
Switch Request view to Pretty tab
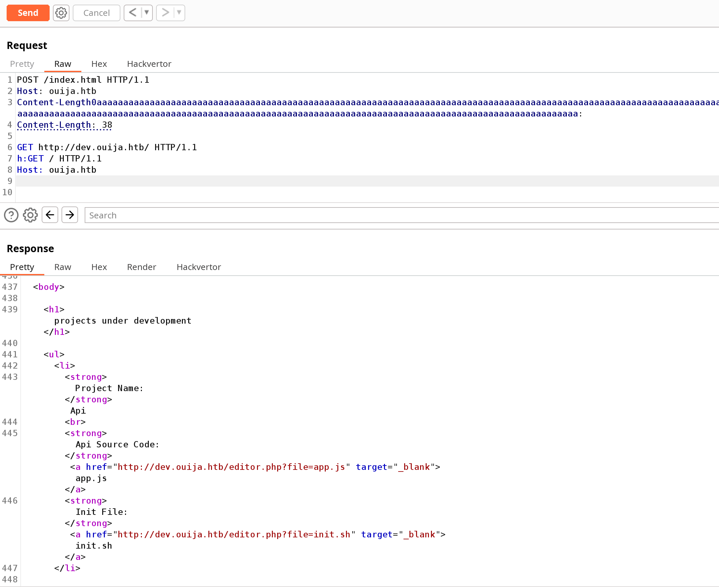22,64
